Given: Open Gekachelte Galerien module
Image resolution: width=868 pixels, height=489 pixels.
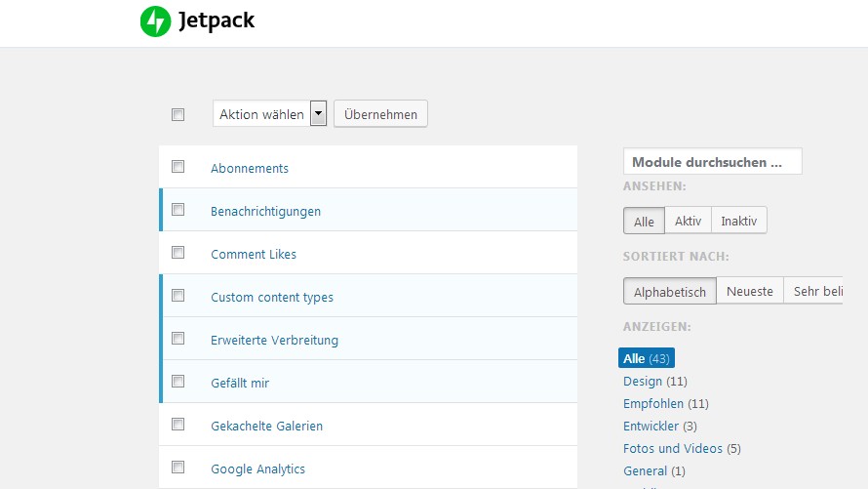Looking at the screenshot, I should click(x=266, y=427).
